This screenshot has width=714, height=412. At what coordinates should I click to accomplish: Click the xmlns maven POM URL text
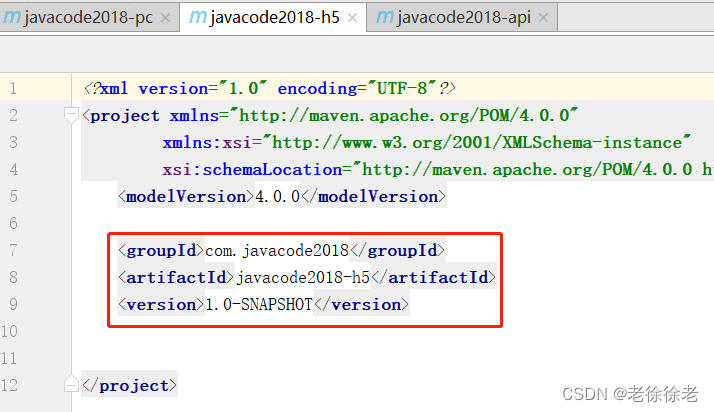(x=405, y=116)
